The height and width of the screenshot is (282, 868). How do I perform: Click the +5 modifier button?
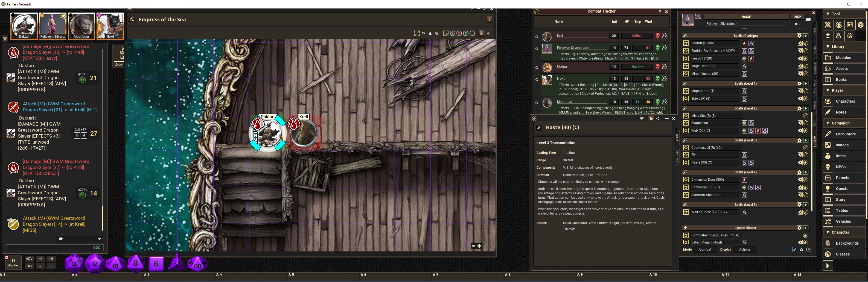click(51, 259)
